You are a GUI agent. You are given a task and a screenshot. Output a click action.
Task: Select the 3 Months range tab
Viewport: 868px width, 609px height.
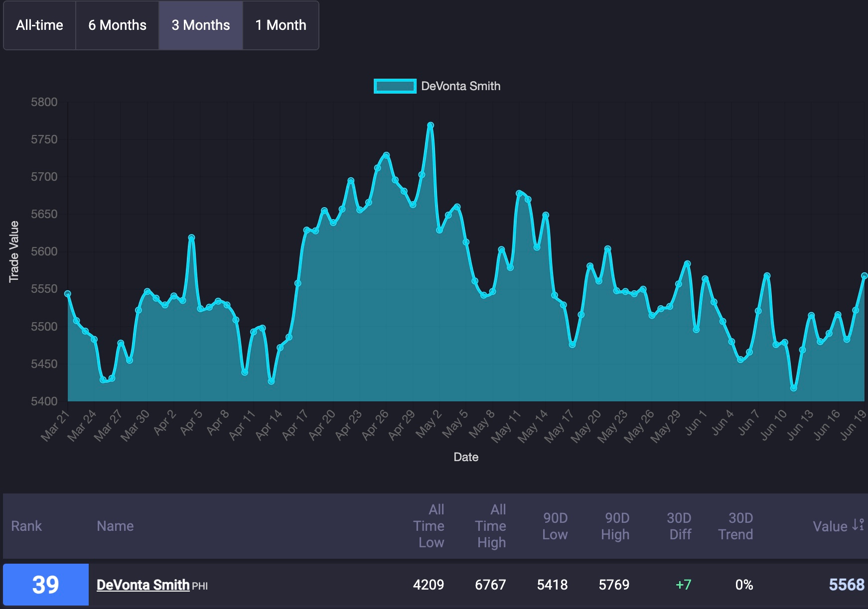pos(201,25)
